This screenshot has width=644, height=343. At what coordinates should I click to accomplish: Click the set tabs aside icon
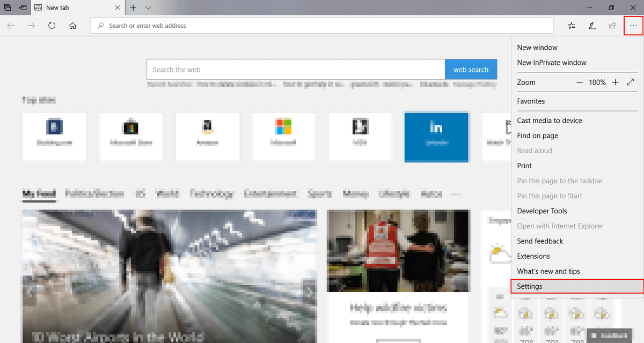[23, 8]
